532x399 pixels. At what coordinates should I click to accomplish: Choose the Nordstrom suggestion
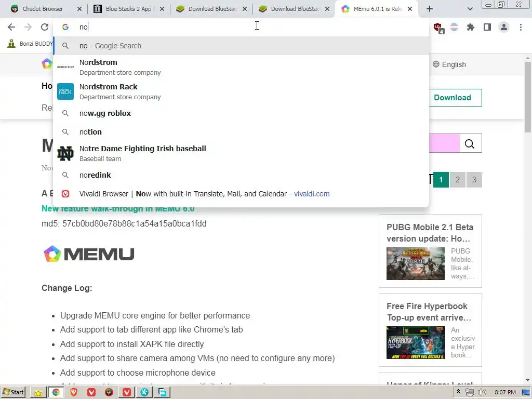point(241,67)
